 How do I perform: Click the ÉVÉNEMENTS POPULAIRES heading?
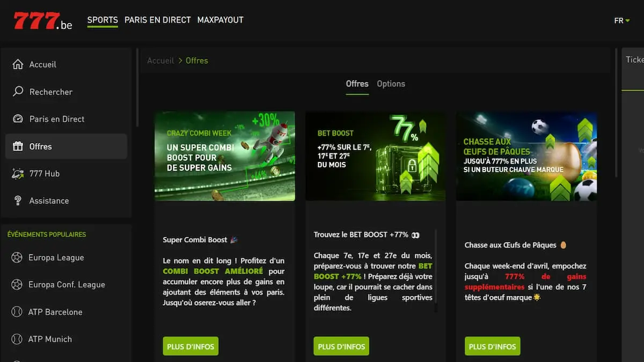[47, 234]
